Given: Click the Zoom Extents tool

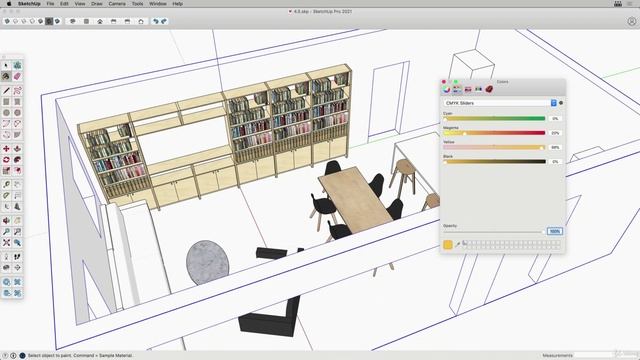Looking at the screenshot, I should click(x=6, y=243).
